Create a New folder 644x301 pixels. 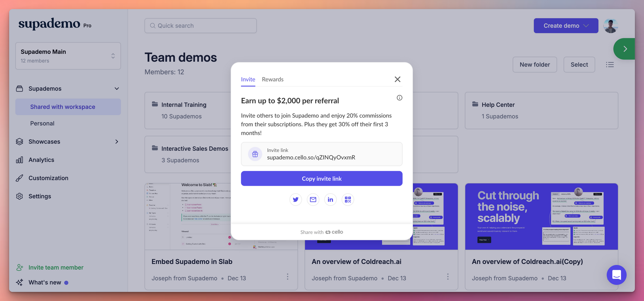point(535,65)
